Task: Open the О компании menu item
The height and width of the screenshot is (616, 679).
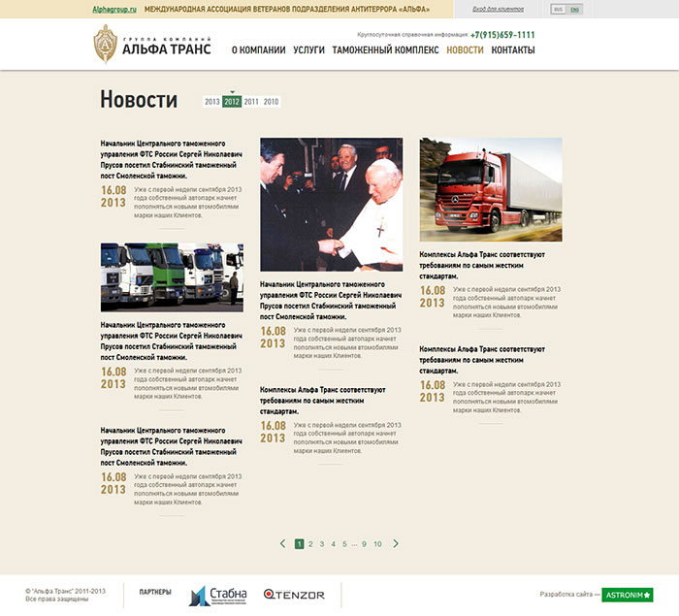Action: coord(258,49)
